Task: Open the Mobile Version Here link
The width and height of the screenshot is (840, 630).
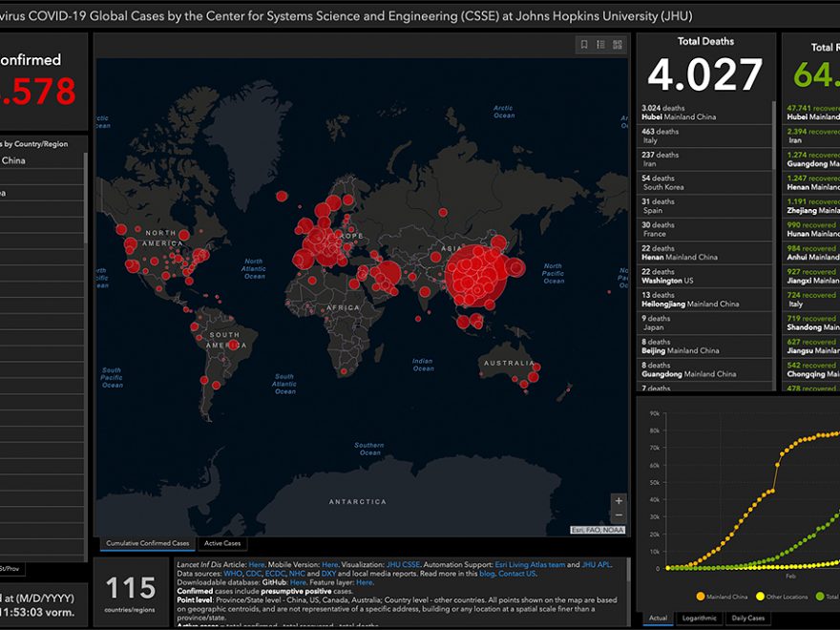Action: tap(330, 565)
